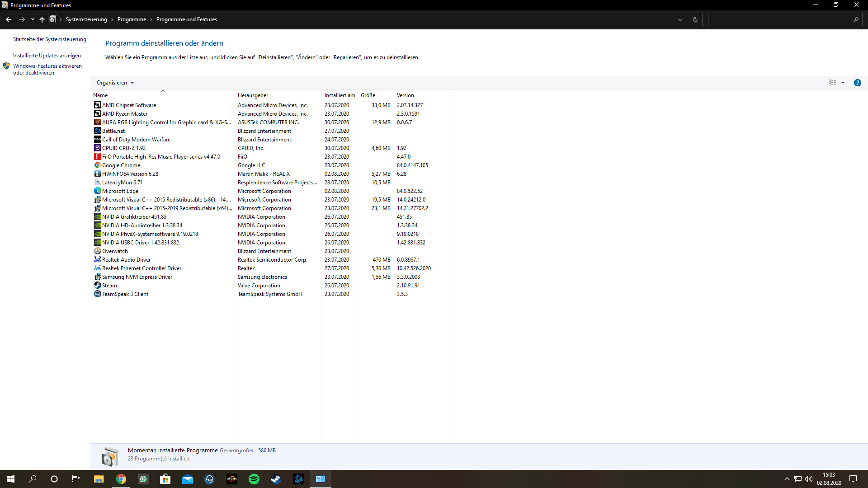
Task: Select the Microsoft Edge program icon
Action: click(97, 191)
